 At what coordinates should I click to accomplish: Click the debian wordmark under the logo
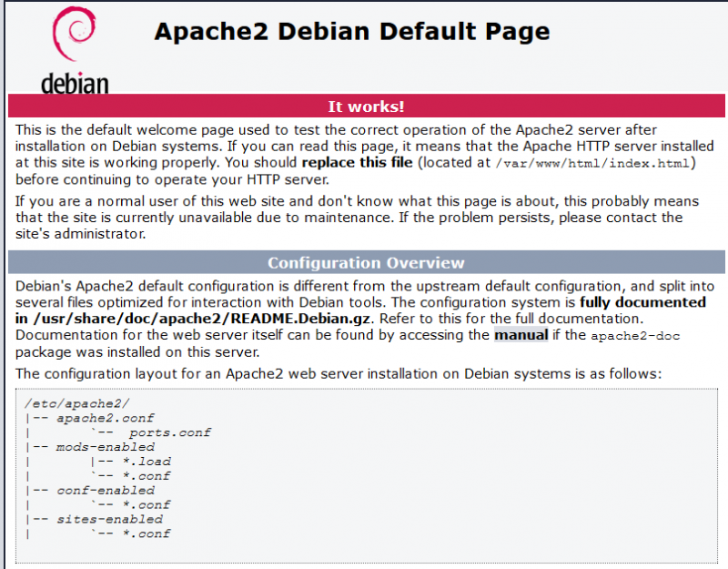click(75, 83)
